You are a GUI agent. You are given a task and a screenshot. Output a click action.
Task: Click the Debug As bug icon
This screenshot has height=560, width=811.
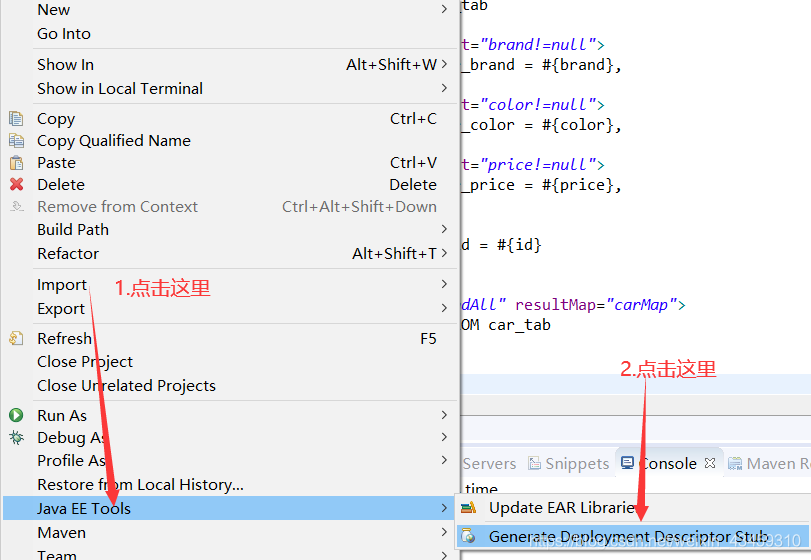[x=16, y=437]
